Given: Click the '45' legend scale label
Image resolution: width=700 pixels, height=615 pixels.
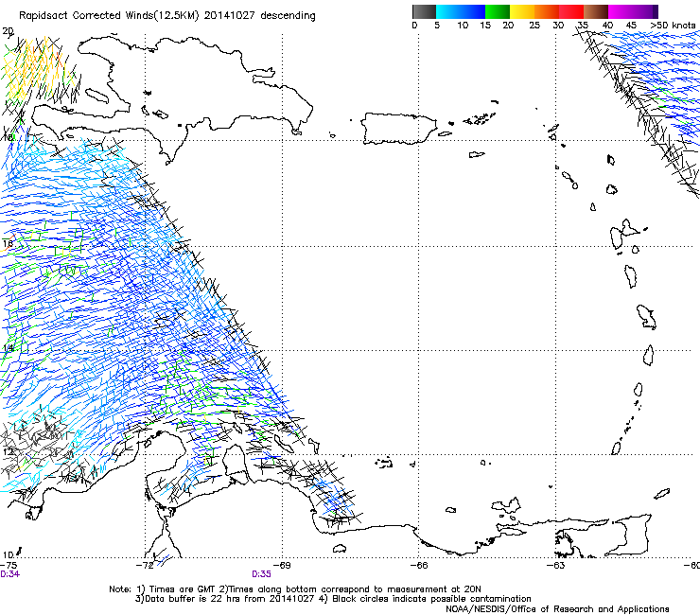Looking at the screenshot, I should click(x=631, y=25).
